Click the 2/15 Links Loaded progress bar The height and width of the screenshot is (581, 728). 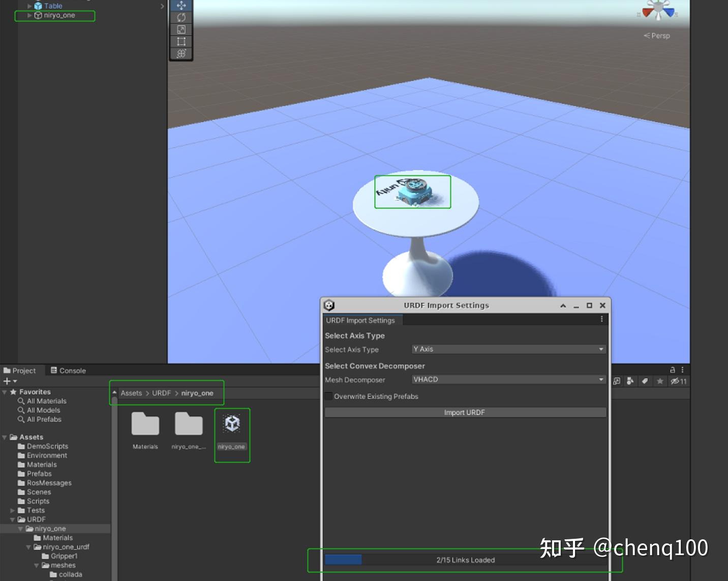point(465,560)
